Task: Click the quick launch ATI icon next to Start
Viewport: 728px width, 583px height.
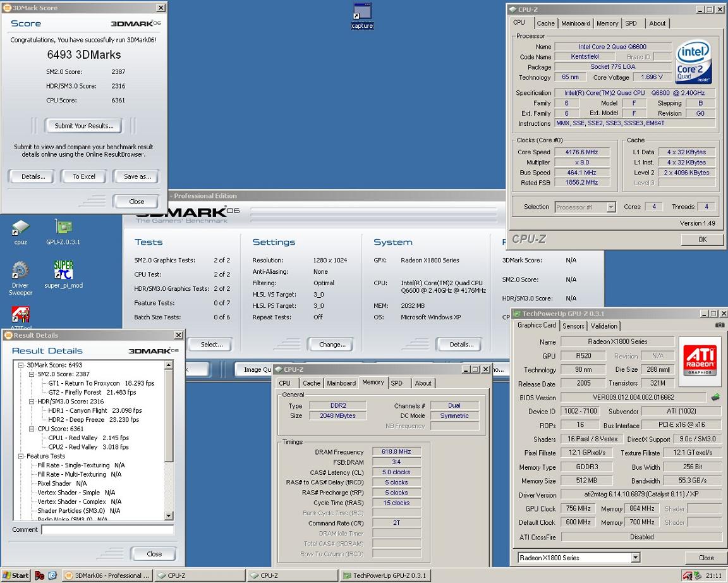Action: click(39, 575)
